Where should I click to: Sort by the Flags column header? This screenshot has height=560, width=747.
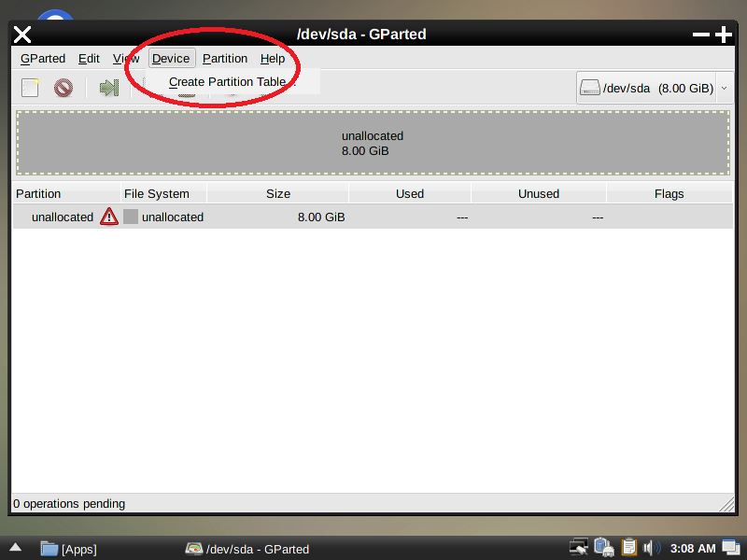pyautogui.click(x=669, y=194)
